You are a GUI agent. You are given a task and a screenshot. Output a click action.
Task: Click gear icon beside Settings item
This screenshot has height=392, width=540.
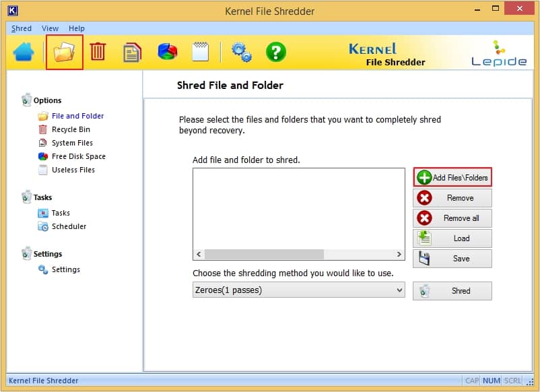coord(43,269)
